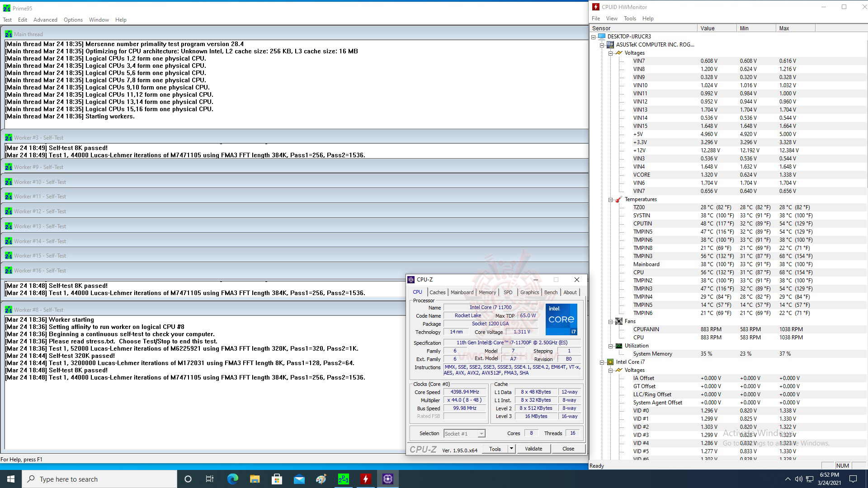This screenshot has height=488, width=868.
Task: Open Microsoft Edge from the taskbar
Action: pyautogui.click(x=232, y=479)
